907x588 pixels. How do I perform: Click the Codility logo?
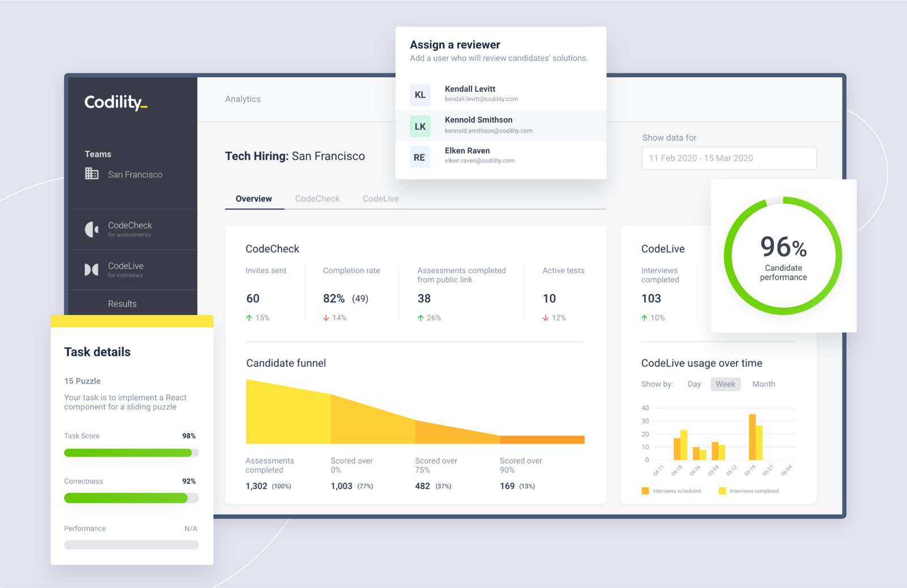(116, 102)
